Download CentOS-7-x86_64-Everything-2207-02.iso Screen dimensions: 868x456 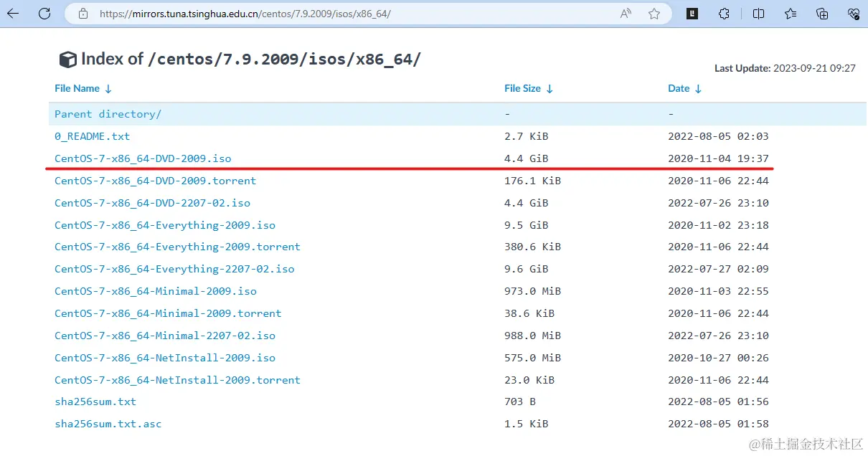tap(175, 269)
